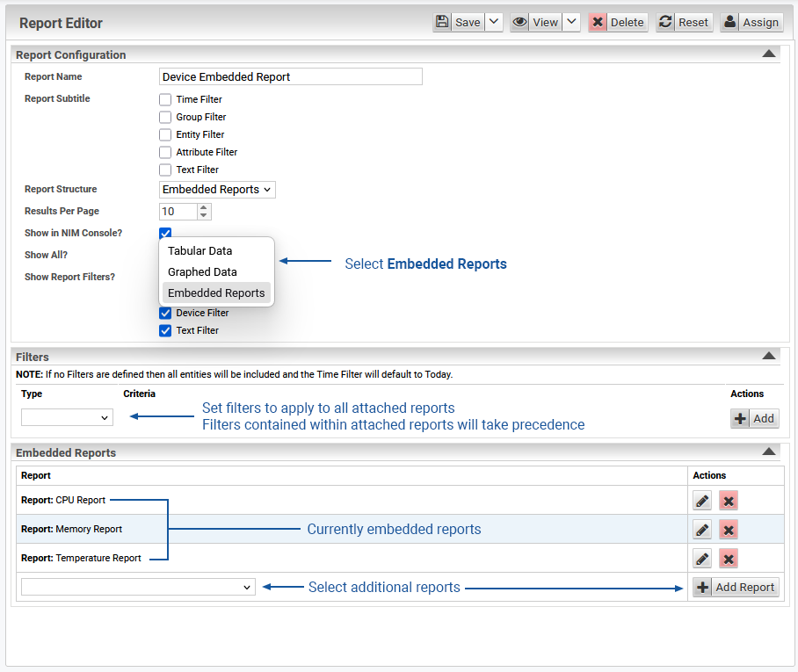This screenshot has width=798, height=672.
Task: Click the Add Report button
Action: point(736,588)
